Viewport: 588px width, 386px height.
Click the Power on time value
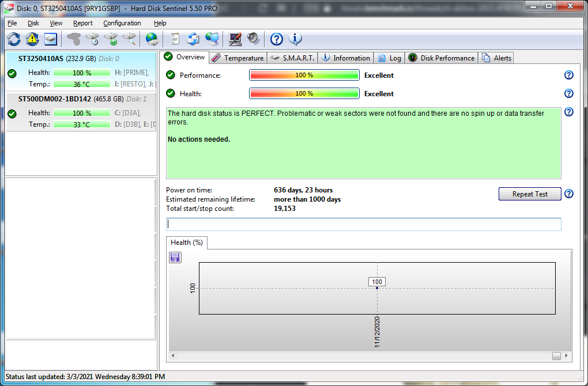[x=303, y=190]
